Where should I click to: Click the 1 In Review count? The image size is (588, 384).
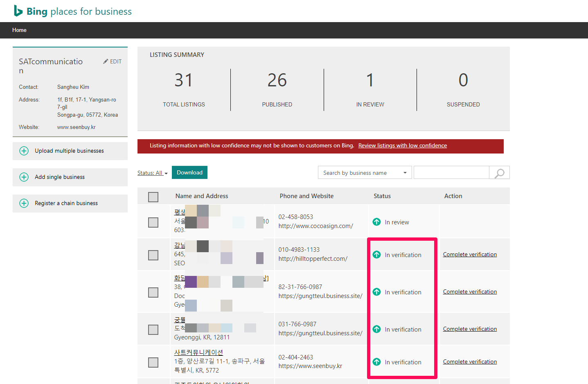point(370,80)
